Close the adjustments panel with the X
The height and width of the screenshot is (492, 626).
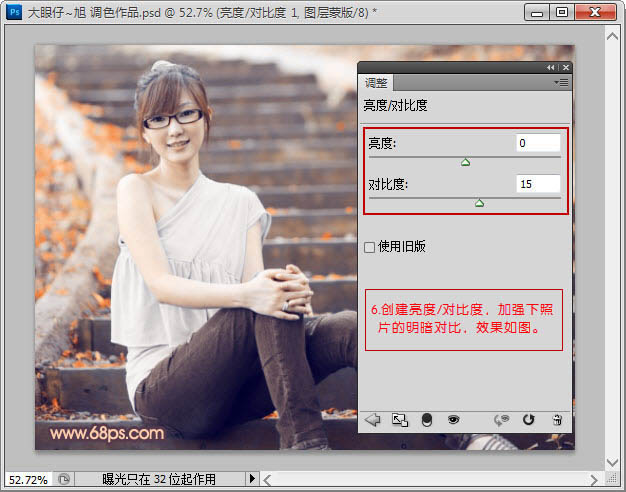[x=565, y=67]
